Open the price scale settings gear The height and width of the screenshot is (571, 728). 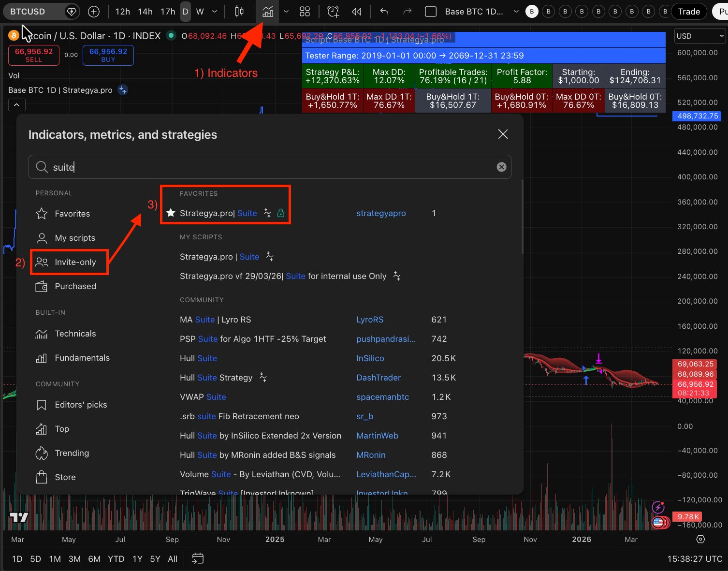700,539
